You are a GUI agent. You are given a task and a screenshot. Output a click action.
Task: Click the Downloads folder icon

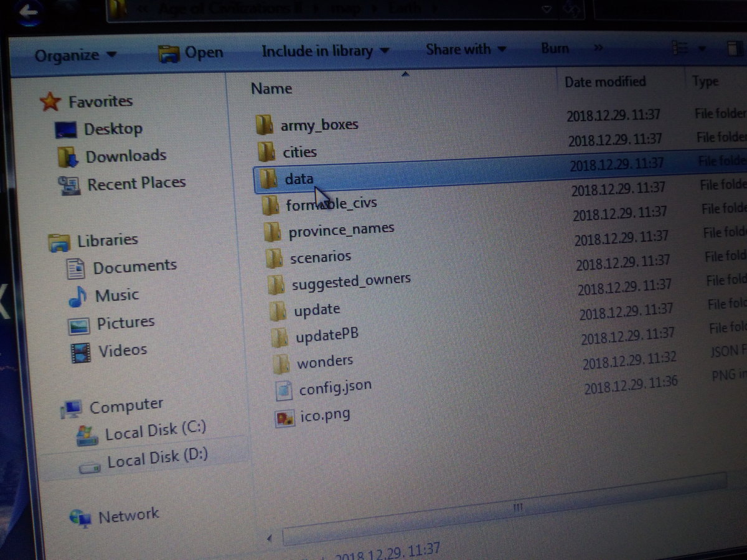[67, 157]
